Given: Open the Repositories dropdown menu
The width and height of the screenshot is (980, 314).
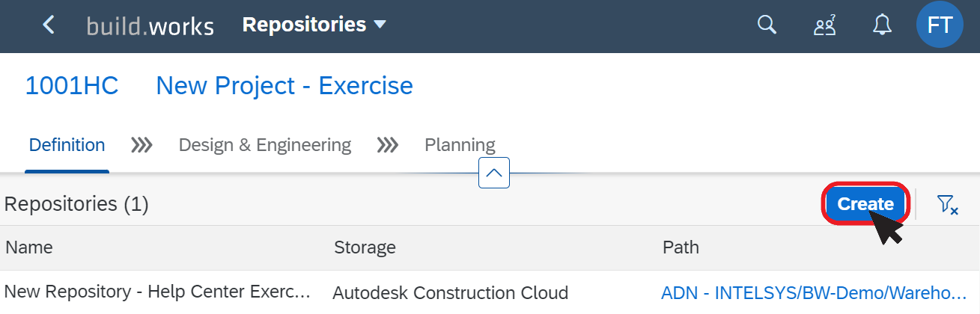Looking at the screenshot, I should pos(314,25).
